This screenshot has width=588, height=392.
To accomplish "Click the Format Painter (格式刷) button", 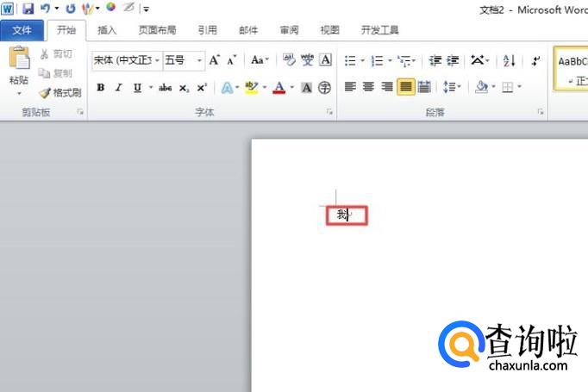I will [59, 93].
